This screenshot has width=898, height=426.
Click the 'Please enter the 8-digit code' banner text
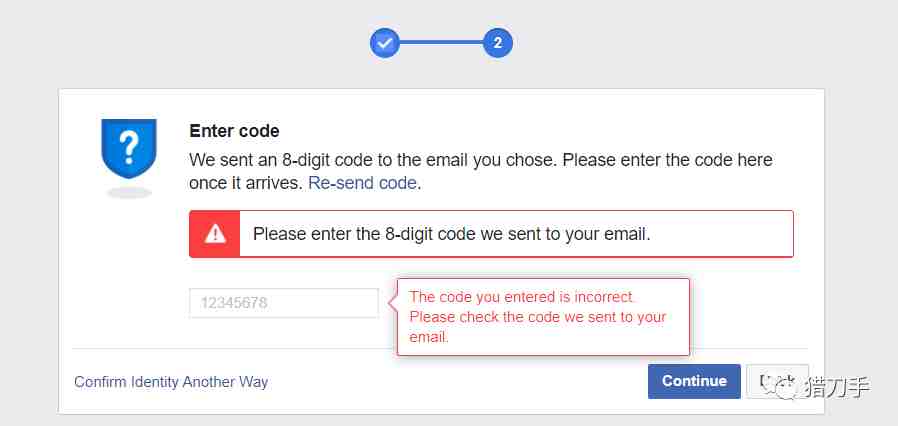[452, 234]
